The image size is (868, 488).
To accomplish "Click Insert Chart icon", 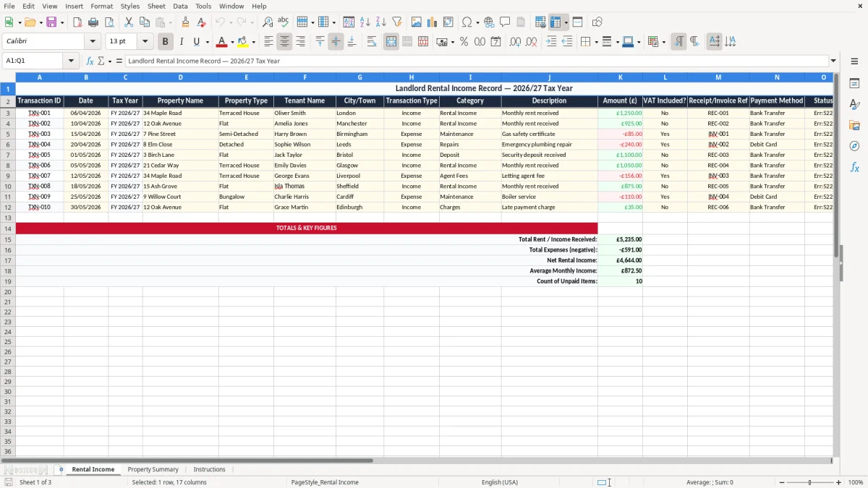I will pos(433,22).
